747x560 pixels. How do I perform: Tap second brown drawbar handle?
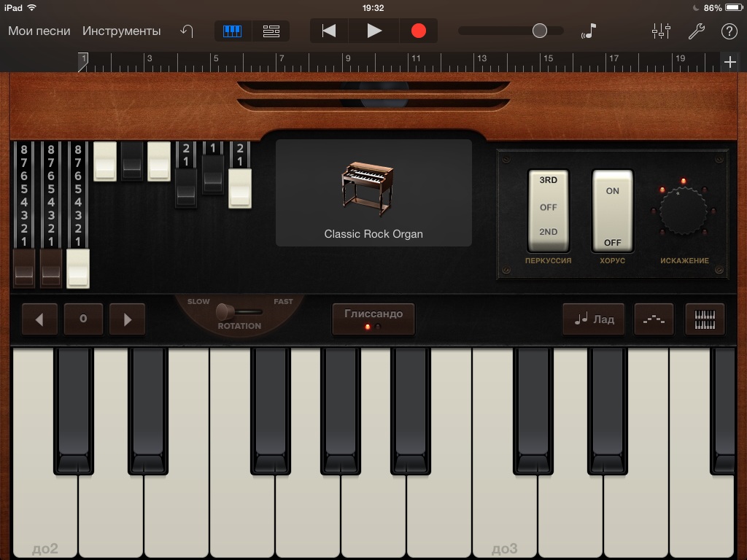(x=51, y=268)
